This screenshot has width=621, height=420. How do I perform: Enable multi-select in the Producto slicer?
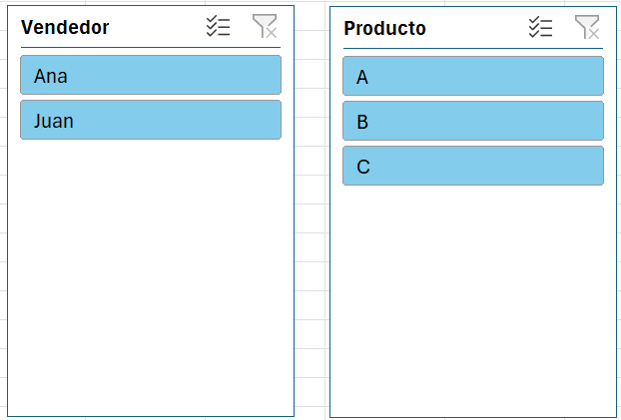pyautogui.click(x=541, y=28)
